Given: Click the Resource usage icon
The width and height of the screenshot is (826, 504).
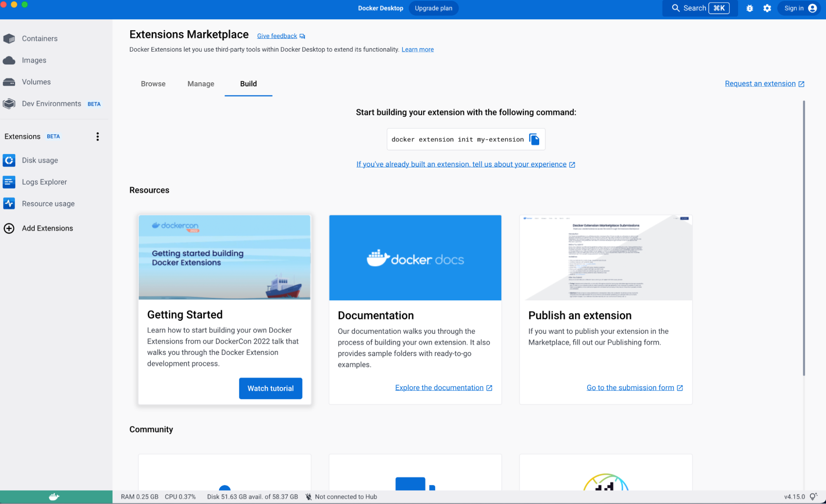Looking at the screenshot, I should (10, 203).
